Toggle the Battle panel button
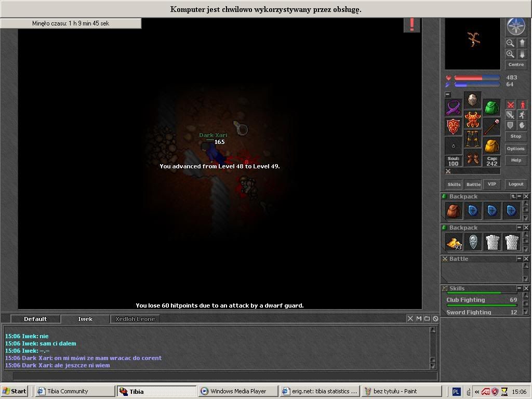532x399 pixels. [x=473, y=184]
